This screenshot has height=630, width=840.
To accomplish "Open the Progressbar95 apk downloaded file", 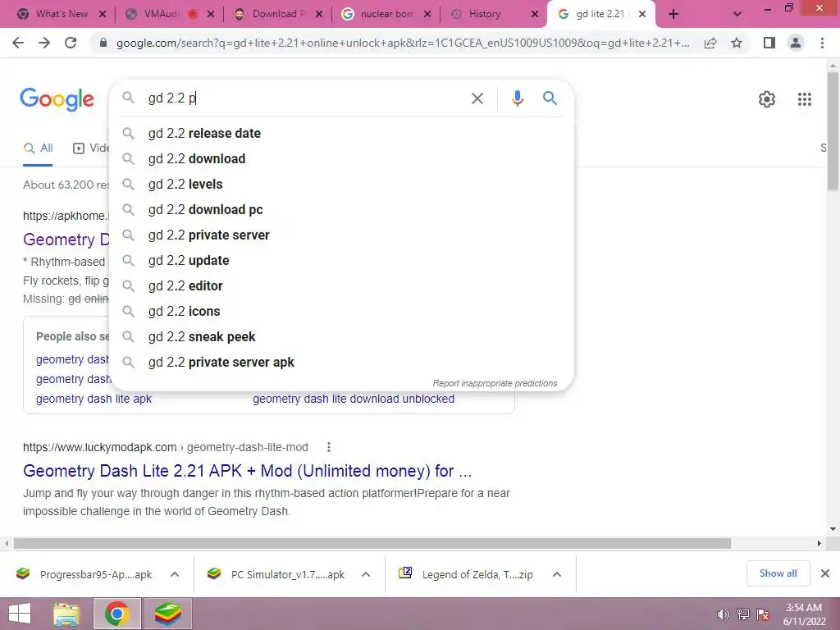I will pyautogui.click(x=84, y=574).
